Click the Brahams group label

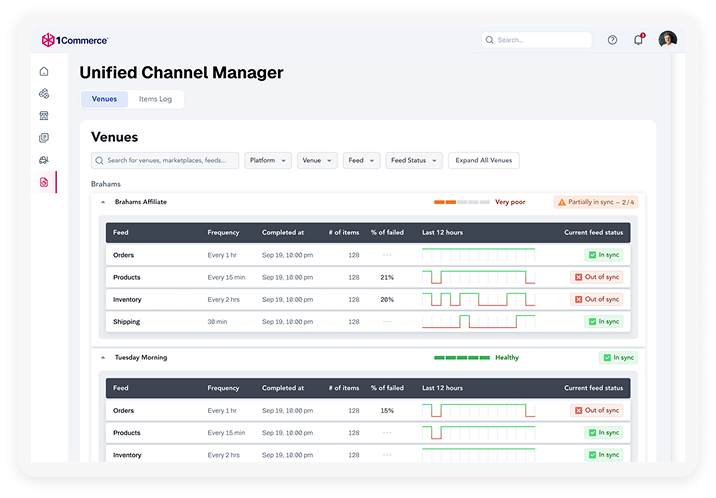pyautogui.click(x=105, y=184)
